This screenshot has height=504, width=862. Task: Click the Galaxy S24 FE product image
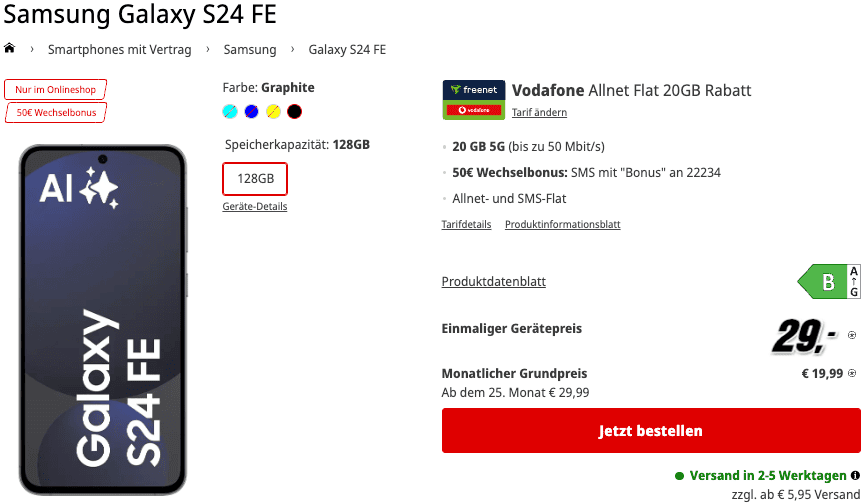103,319
